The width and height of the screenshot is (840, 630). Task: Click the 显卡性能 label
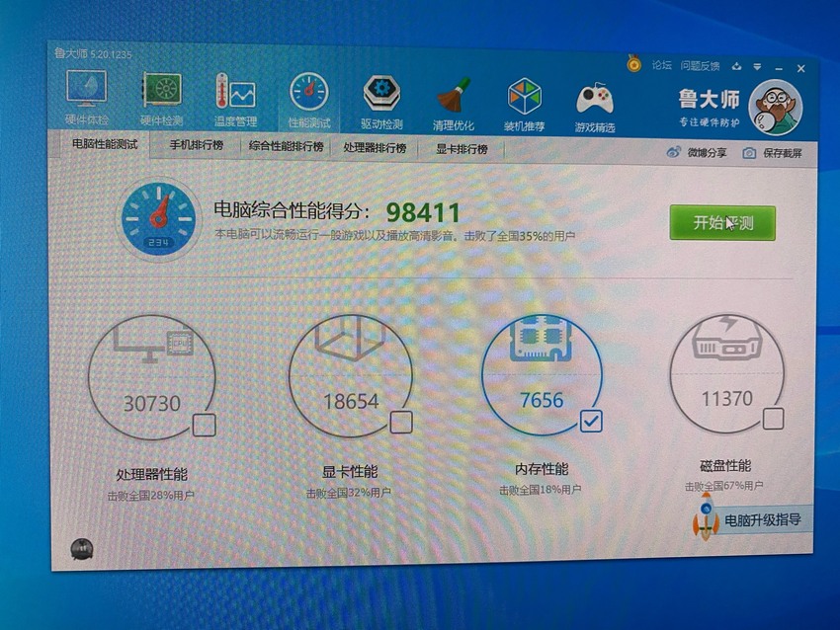click(x=349, y=472)
